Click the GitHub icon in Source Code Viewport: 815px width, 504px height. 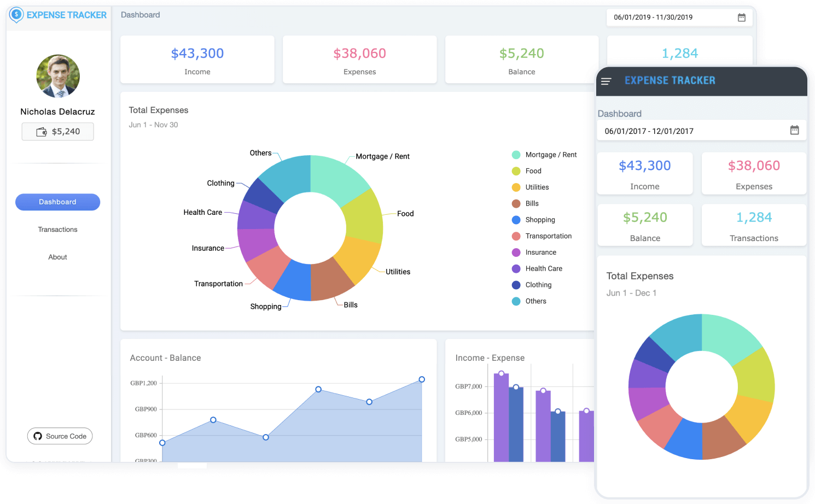coord(38,436)
